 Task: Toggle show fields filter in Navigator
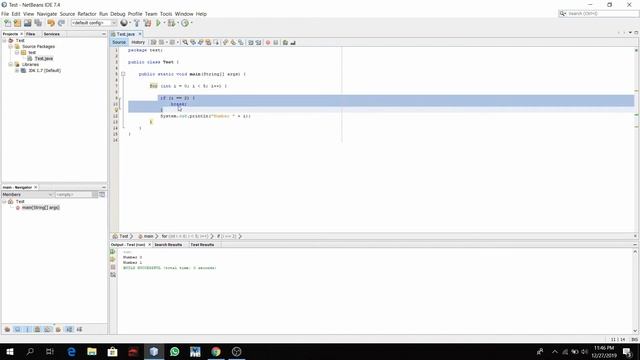(18, 329)
